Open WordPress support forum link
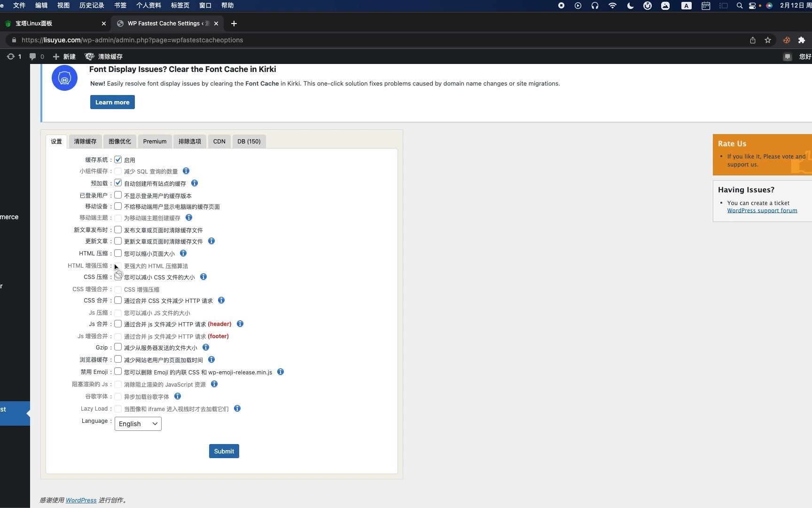Viewport: 812px width, 508px height. [x=762, y=210]
